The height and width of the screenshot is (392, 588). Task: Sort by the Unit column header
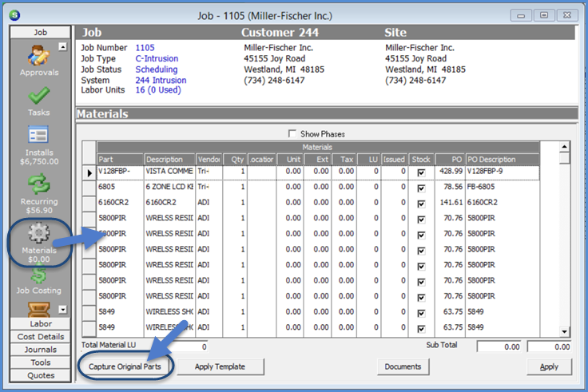(x=290, y=159)
